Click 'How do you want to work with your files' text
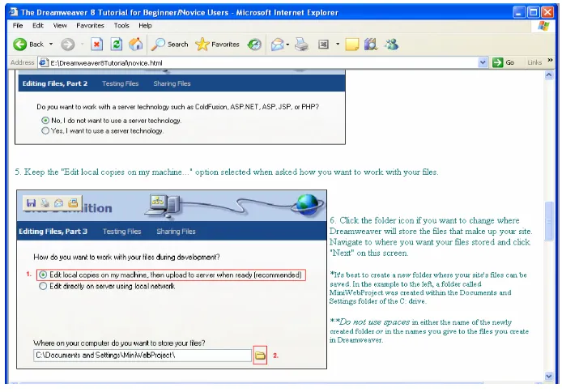Screen dimensions: 562x392 (x=126, y=257)
